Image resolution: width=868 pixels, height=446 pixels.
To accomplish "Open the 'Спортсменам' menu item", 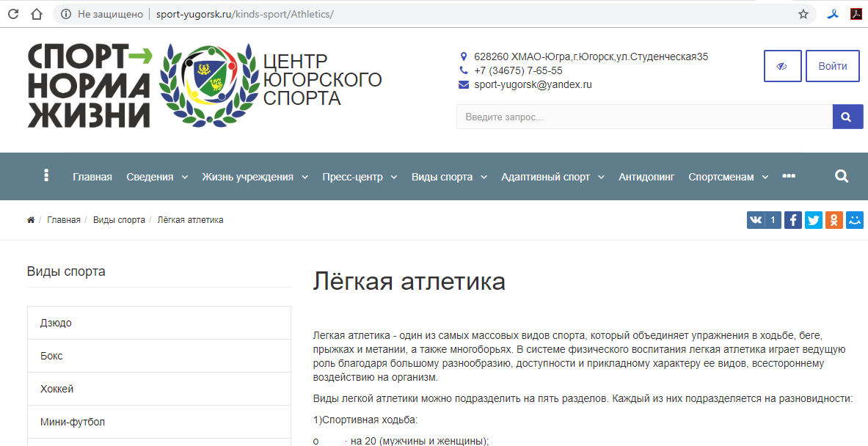I will tap(721, 177).
